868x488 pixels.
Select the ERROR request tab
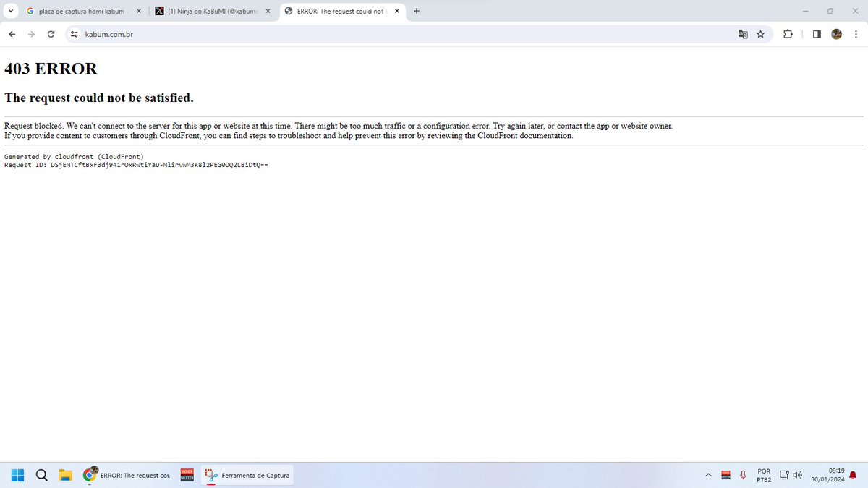pyautogui.click(x=340, y=11)
